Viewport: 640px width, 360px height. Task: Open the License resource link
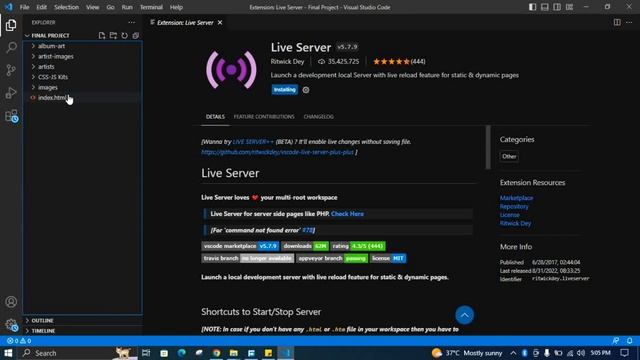point(510,215)
